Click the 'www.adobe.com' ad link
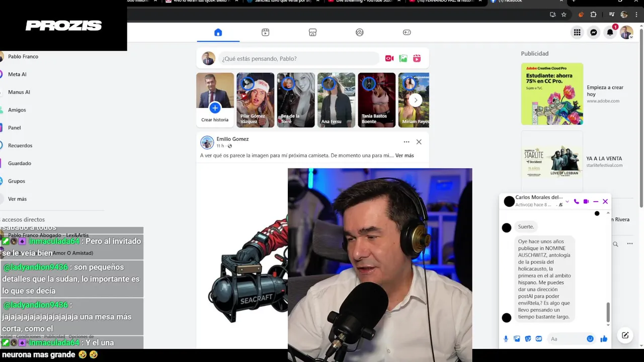 click(x=603, y=101)
